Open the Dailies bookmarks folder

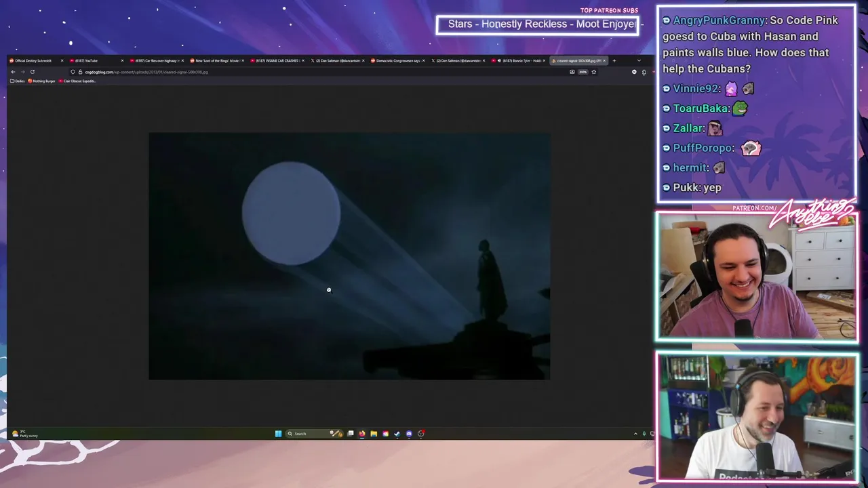tap(18, 81)
